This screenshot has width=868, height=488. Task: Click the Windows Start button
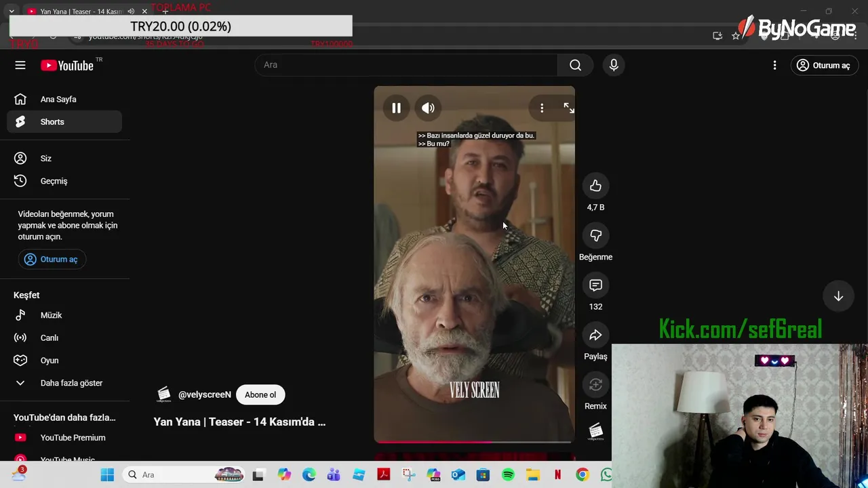107,475
